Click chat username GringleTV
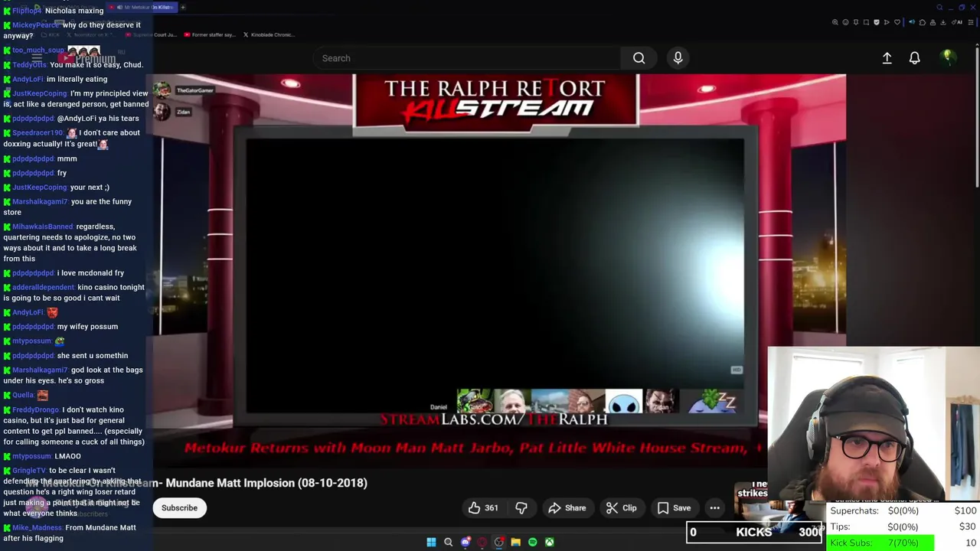This screenshot has width=980, height=551. [x=29, y=471]
